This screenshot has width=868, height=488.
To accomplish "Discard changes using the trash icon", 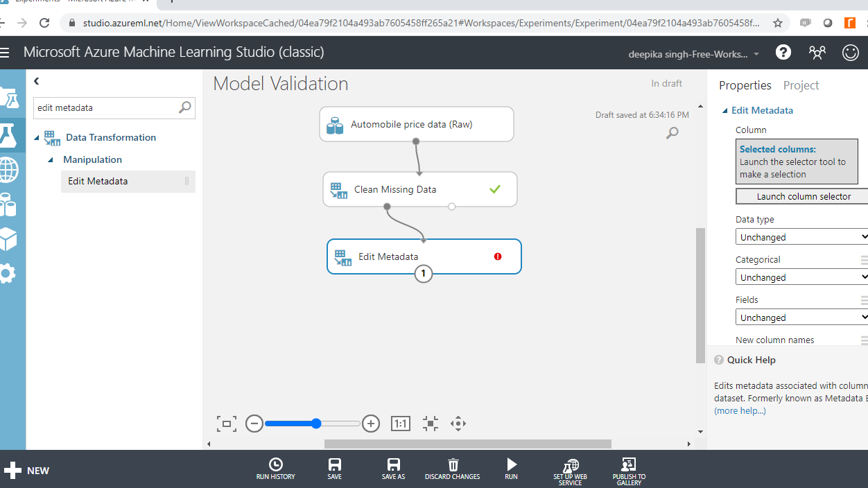I will 453,469.
